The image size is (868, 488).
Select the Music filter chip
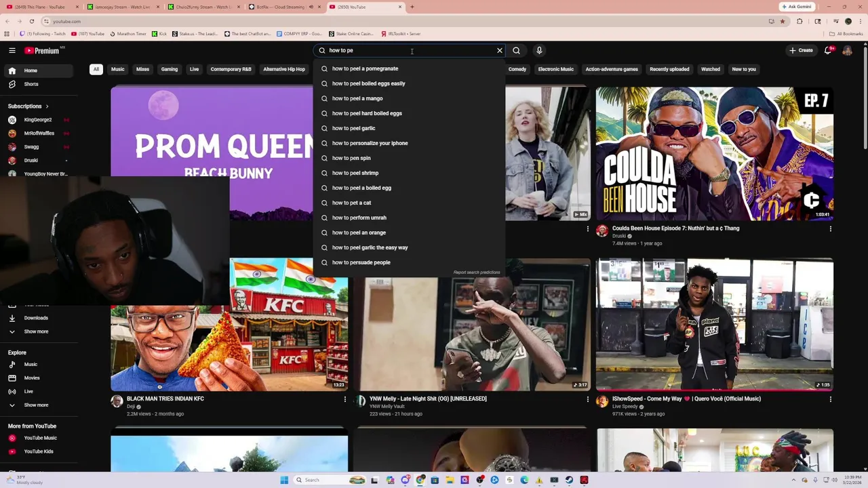(x=118, y=69)
